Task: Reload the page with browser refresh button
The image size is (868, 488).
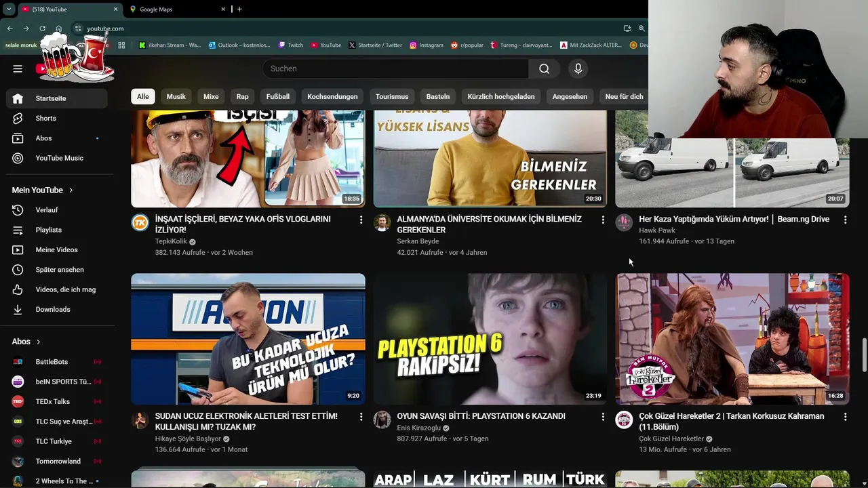Action: (42, 28)
